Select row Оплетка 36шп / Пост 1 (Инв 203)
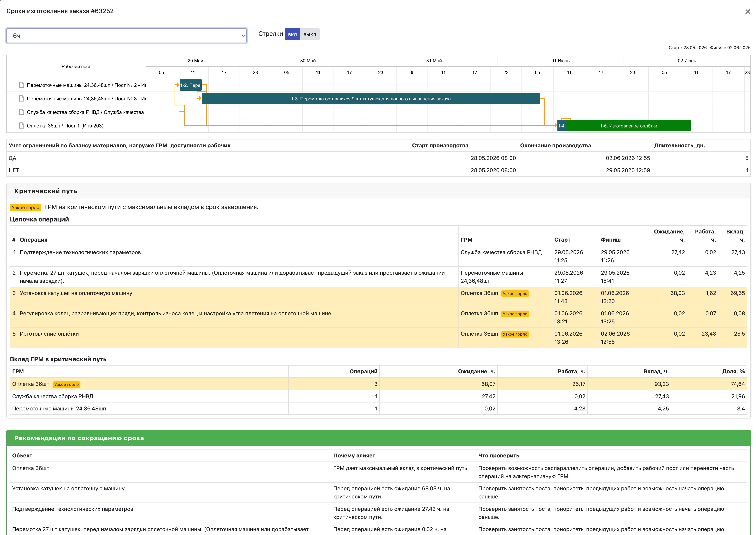Screen dimensions: 756x535 coord(76,126)
